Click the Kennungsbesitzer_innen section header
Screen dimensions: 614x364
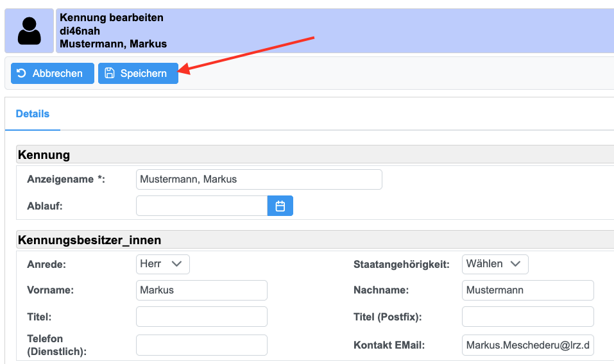tap(90, 240)
